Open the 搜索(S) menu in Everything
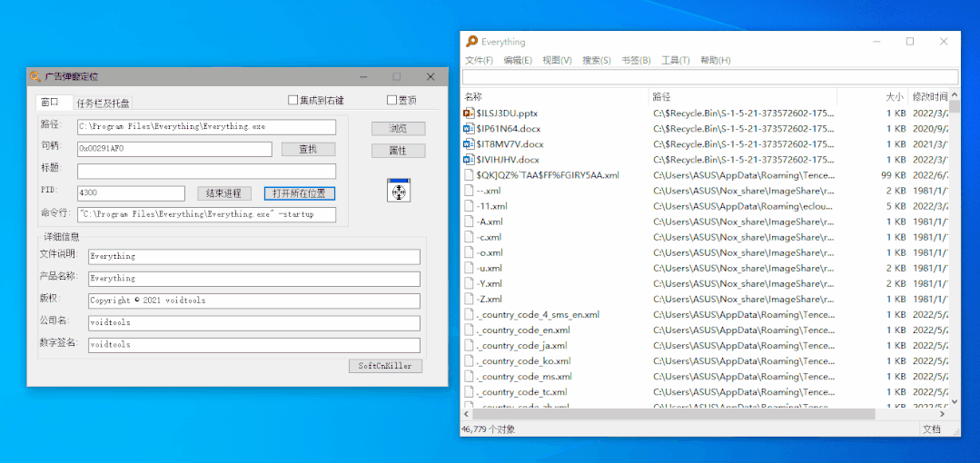980x463 pixels. [x=597, y=61]
